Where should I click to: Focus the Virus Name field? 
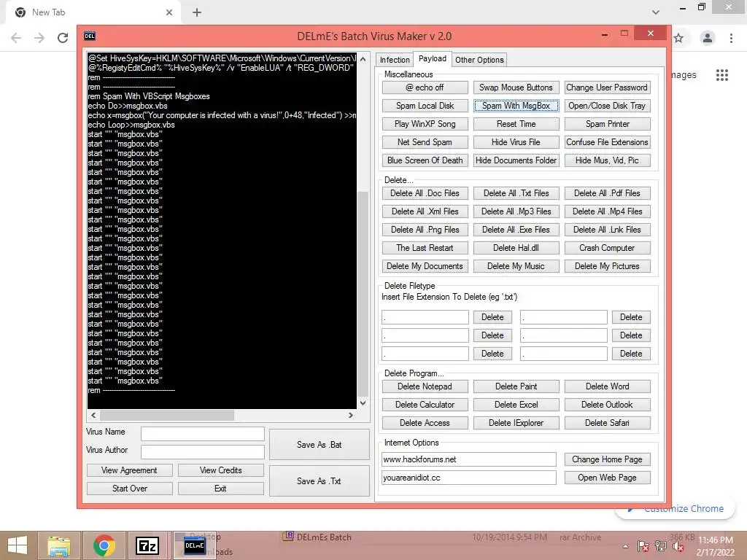coord(203,434)
